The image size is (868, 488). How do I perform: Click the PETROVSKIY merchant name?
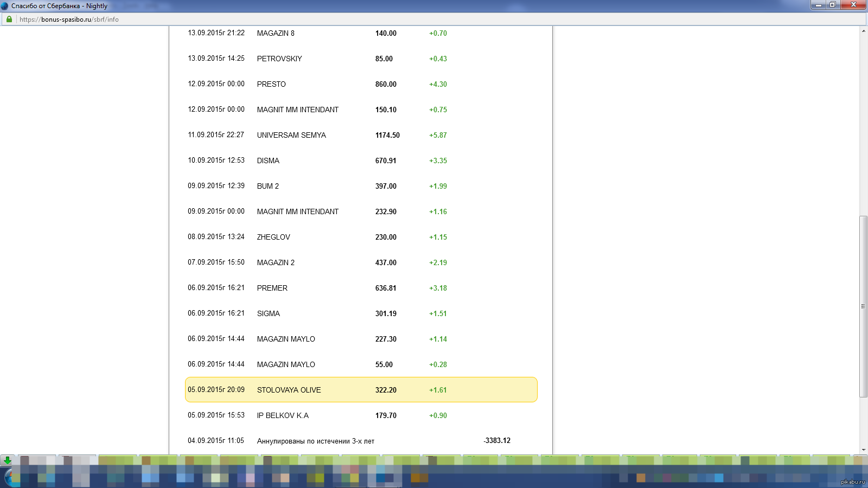279,59
